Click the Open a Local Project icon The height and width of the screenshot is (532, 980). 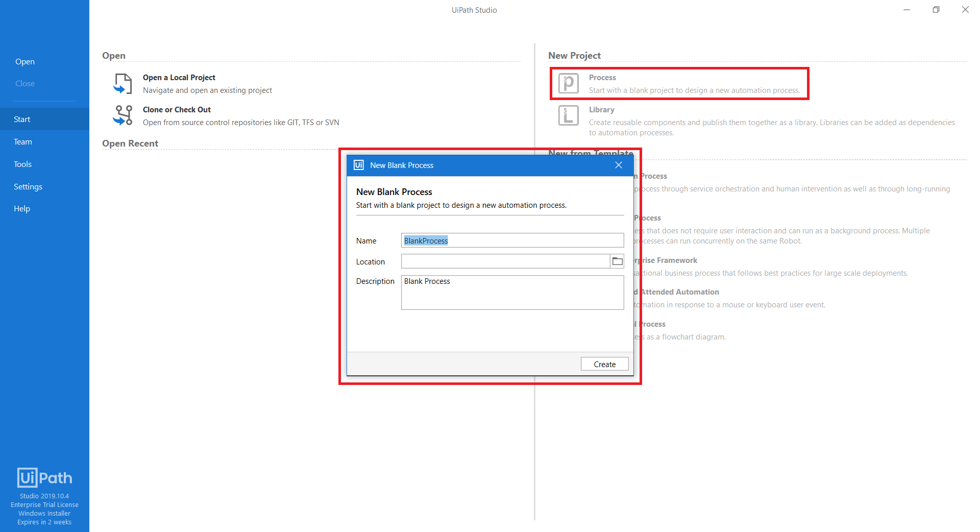pos(122,84)
